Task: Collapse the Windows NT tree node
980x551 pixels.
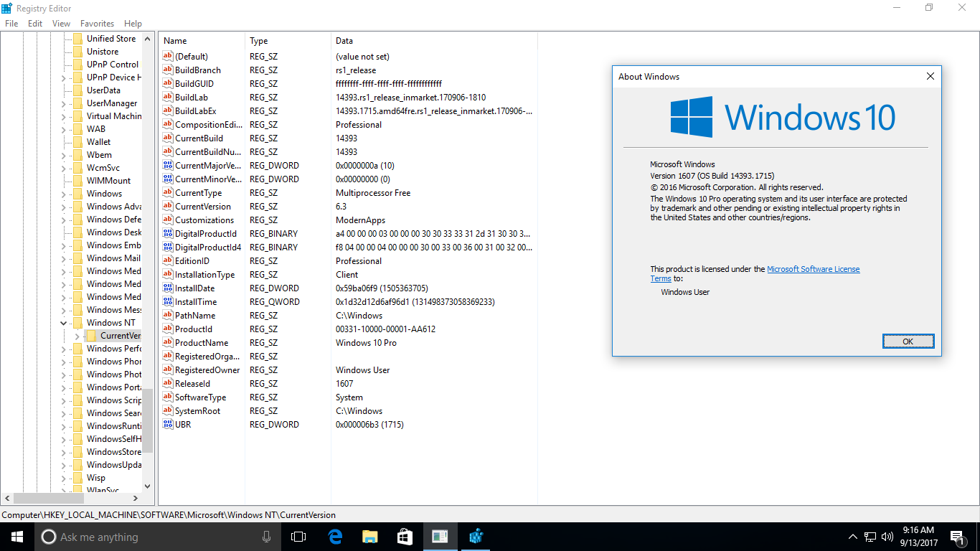Action: tap(64, 323)
